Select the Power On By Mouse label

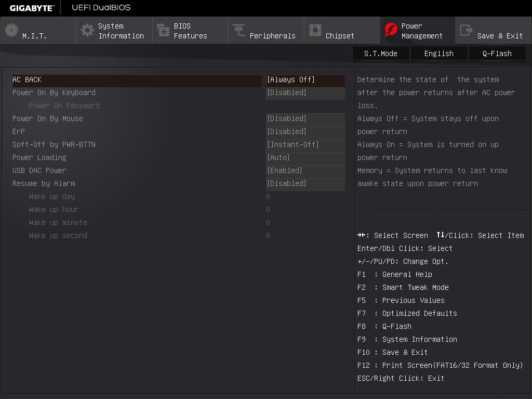(47, 119)
